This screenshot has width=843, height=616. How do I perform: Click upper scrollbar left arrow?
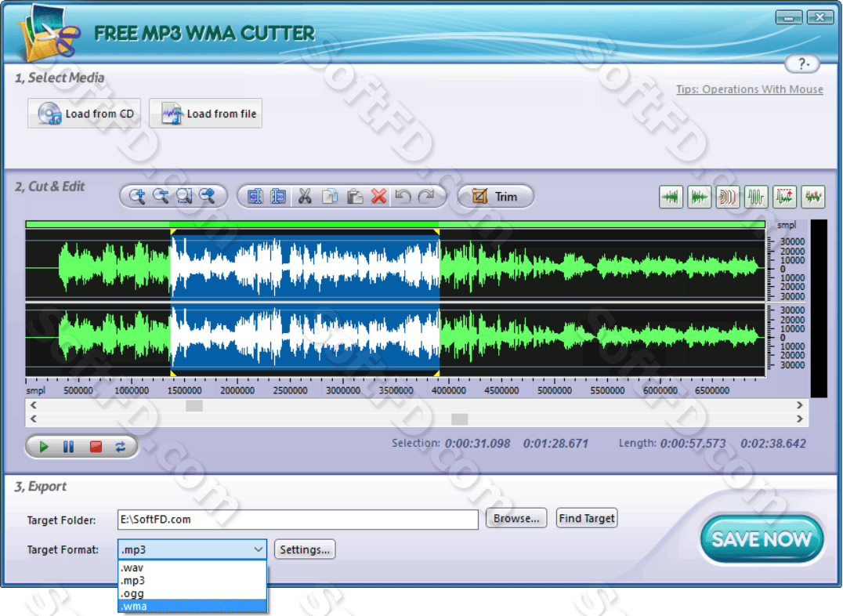[x=34, y=405]
